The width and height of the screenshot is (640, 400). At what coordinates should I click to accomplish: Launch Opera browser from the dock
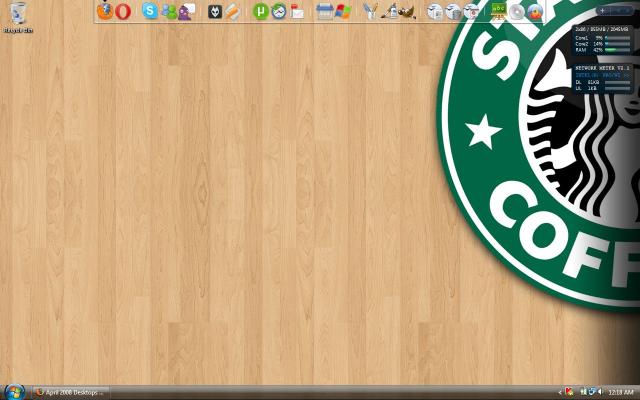tap(123, 11)
